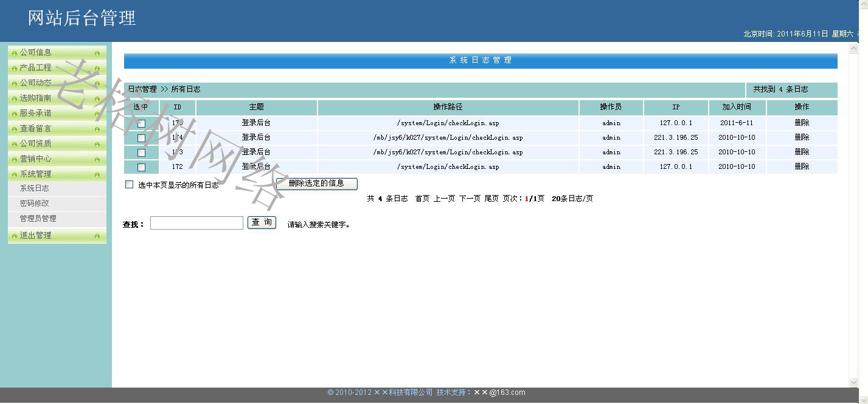Expand the 公司信息 sidebar section

35,52
